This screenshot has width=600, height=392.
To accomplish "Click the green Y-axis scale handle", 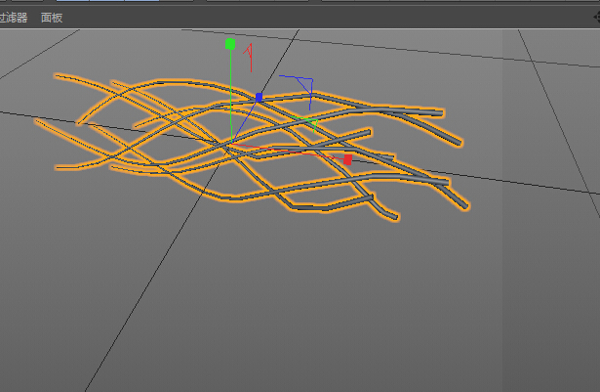I will pyautogui.click(x=230, y=44).
